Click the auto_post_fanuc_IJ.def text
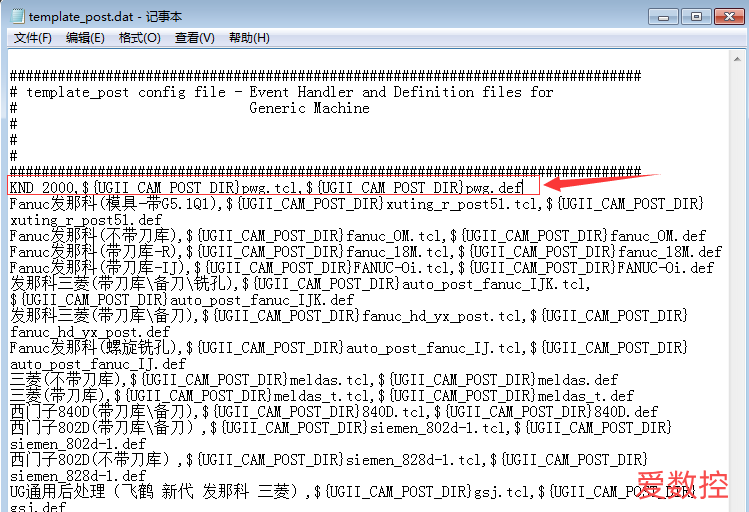This screenshot has width=749, height=512. pyautogui.click(x=97, y=364)
